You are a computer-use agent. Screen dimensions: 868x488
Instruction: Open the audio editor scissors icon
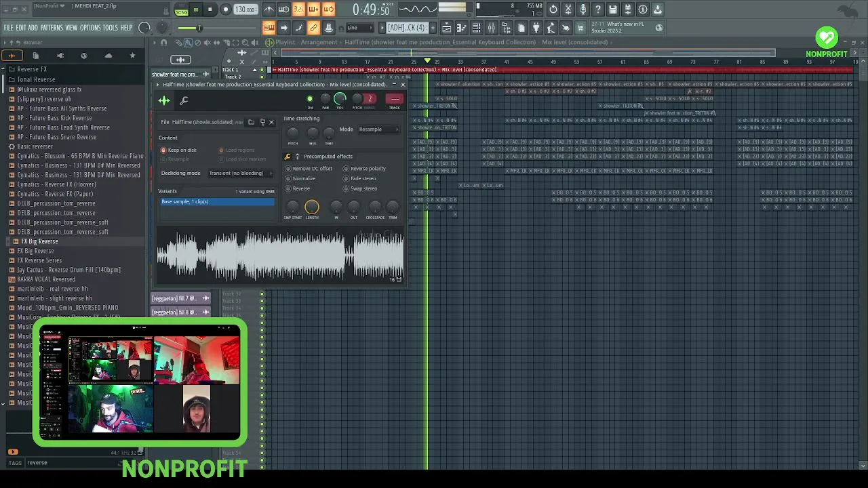coord(568,9)
